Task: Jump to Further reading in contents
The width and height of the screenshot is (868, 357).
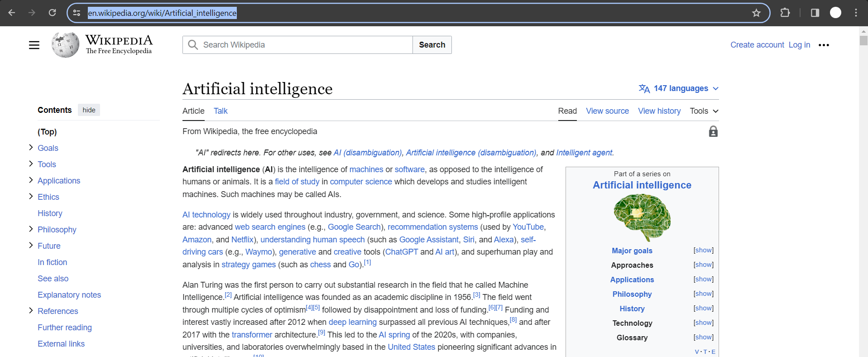Action: [x=65, y=328]
